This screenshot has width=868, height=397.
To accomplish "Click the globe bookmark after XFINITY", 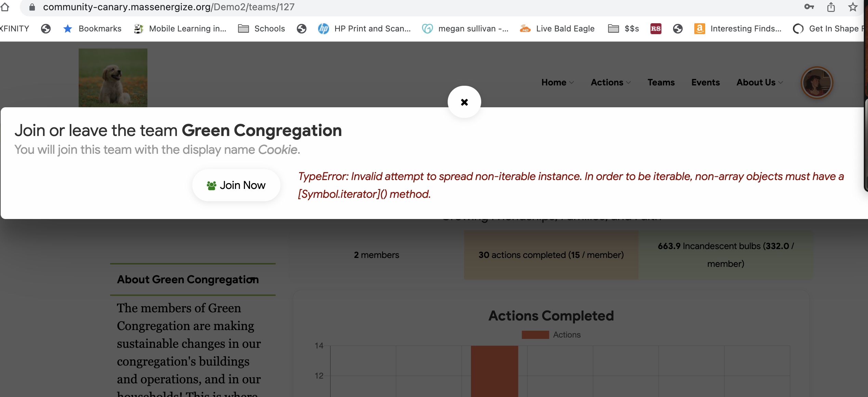I will (x=46, y=29).
